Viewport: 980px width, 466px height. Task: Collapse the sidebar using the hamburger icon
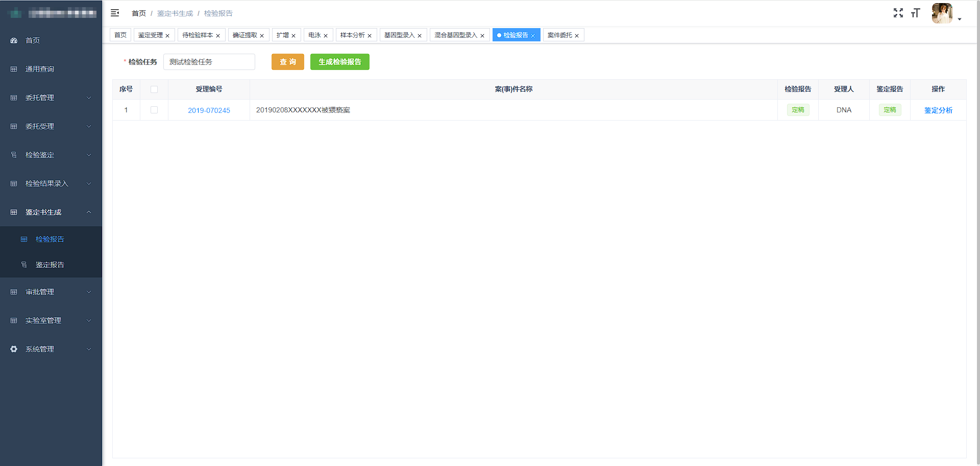[115, 13]
